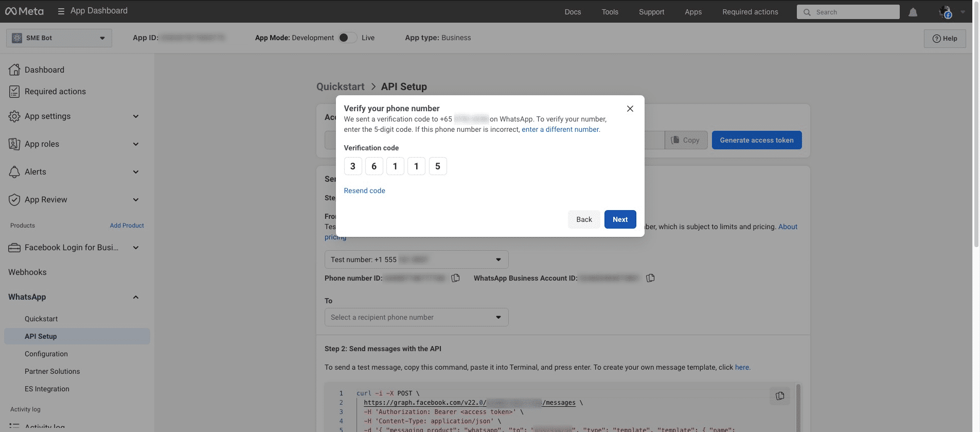Click the App Review shield icon

click(x=14, y=200)
